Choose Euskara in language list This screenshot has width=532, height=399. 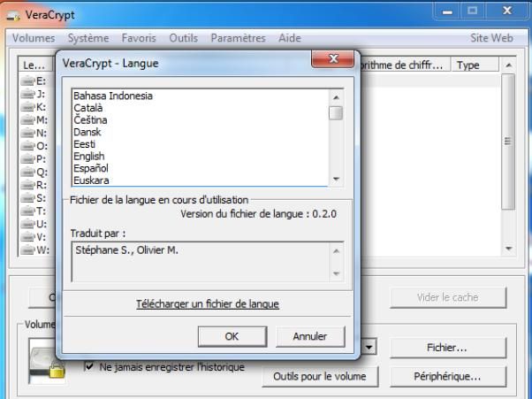click(x=201, y=180)
